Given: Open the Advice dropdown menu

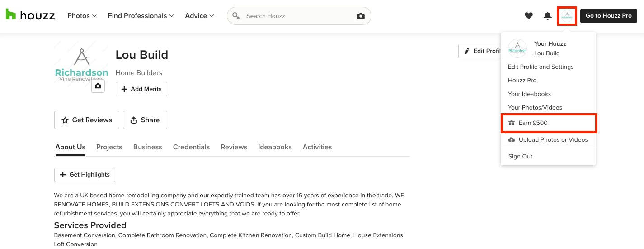Looking at the screenshot, I should point(199,16).
